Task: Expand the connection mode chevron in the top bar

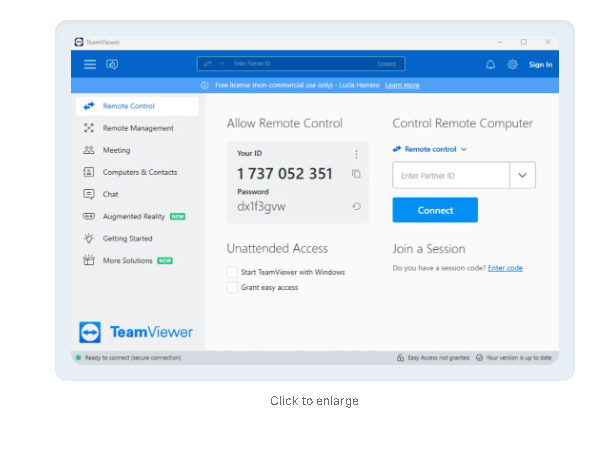Action: point(221,64)
